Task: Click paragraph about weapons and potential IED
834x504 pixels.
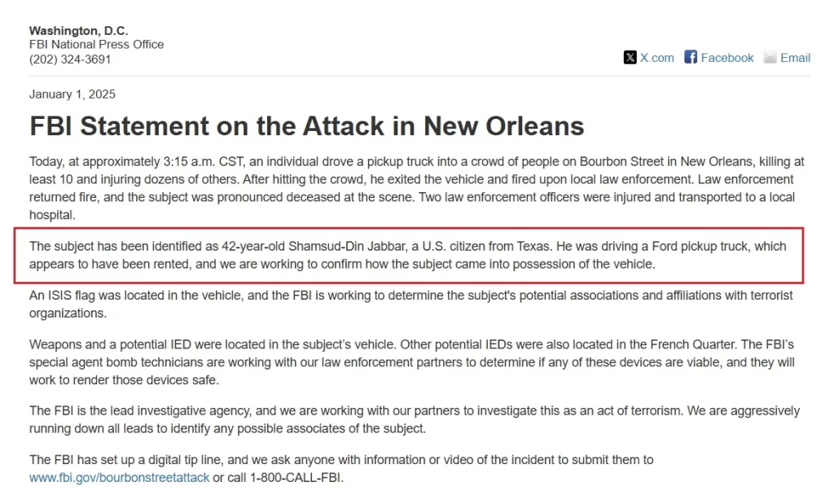Action: pos(411,362)
